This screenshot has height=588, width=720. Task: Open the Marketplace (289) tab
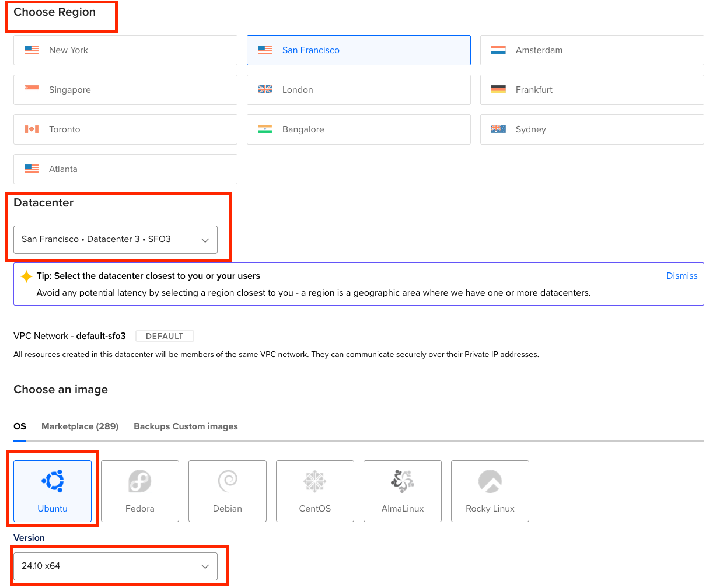80,426
